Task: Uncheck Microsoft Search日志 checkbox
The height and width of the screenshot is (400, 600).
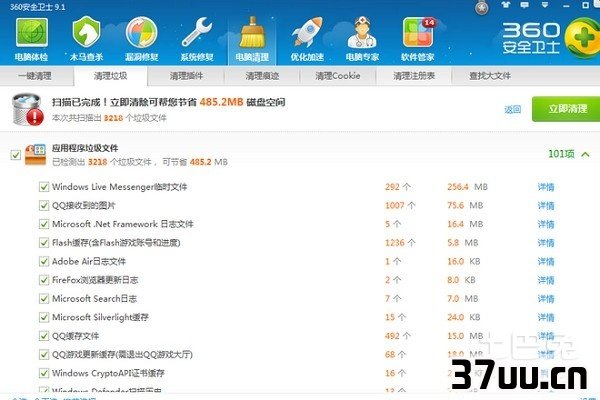Action: click(x=44, y=299)
